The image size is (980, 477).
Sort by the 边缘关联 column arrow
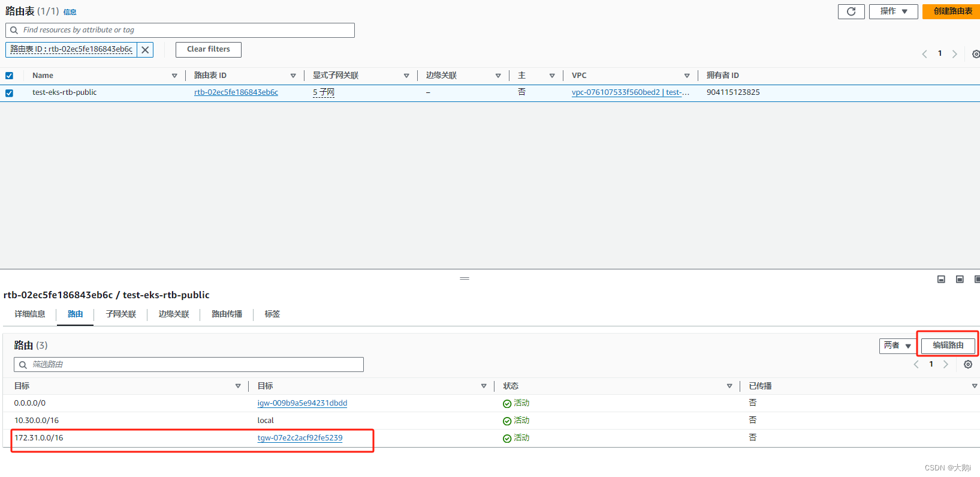pyautogui.click(x=498, y=76)
